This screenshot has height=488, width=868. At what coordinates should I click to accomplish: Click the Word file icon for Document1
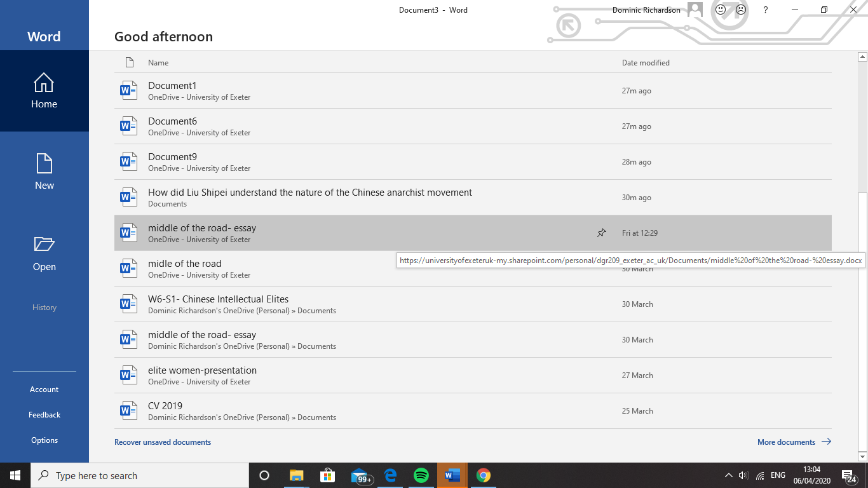pos(129,90)
